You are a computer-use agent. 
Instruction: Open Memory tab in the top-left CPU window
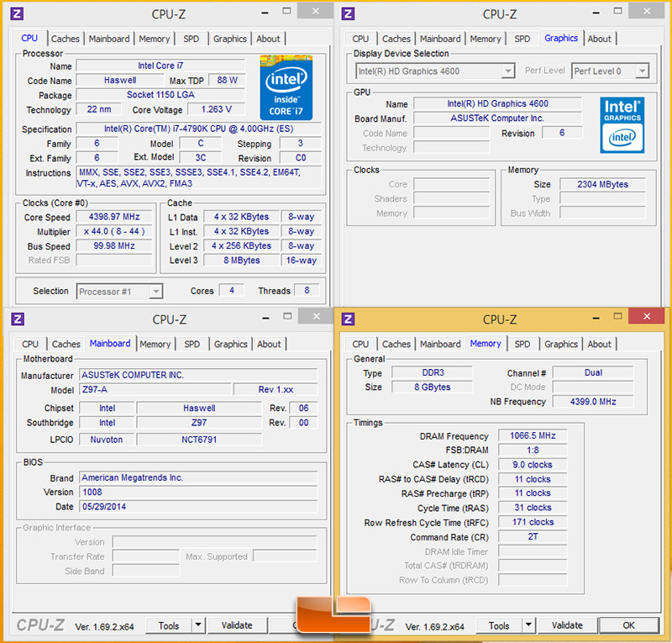(155, 39)
